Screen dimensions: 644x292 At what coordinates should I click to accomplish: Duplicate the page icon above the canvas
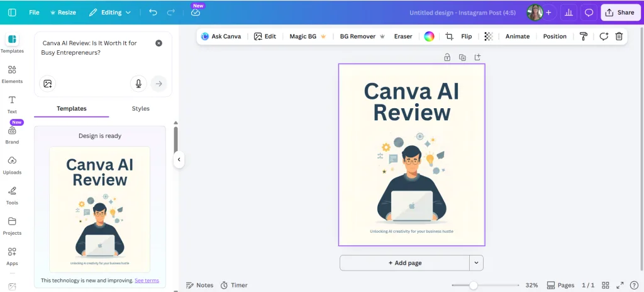(462, 57)
